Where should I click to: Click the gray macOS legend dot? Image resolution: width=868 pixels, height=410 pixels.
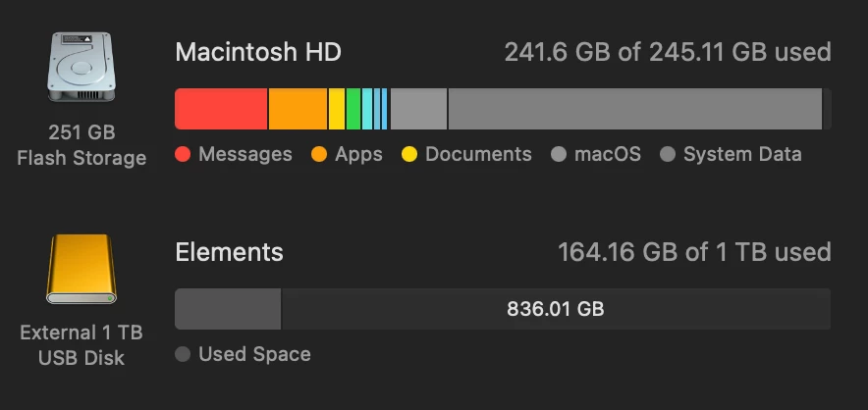click(x=559, y=154)
